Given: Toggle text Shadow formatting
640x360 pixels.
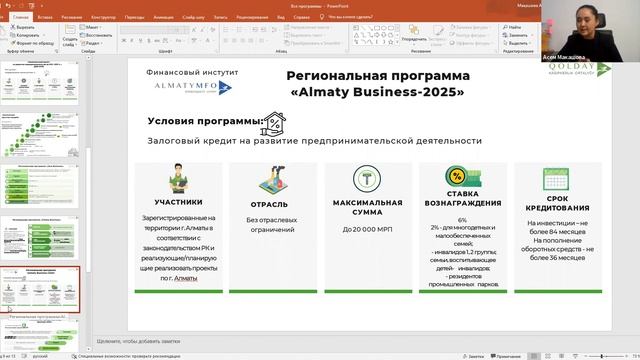Looking at the screenshot, I should tap(149, 41).
